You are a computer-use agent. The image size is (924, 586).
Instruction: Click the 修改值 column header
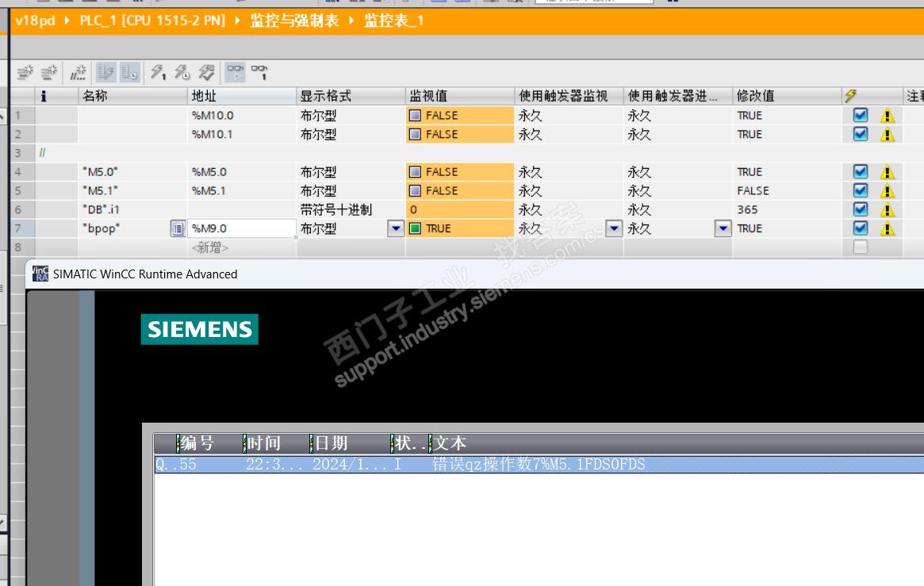tap(787, 95)
